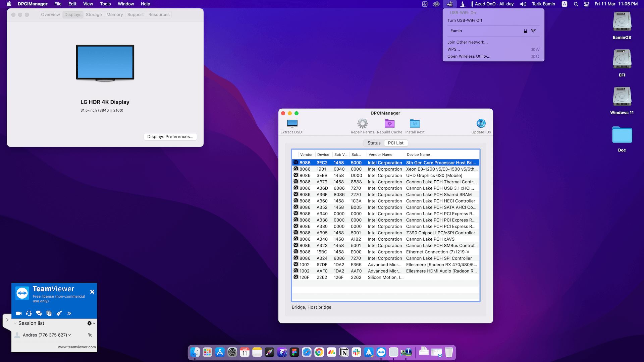Viewport: 644px width, 362px height.
Task: Click lookup icon for Ethernet Connection I219-V row
Action: [296, 252]
